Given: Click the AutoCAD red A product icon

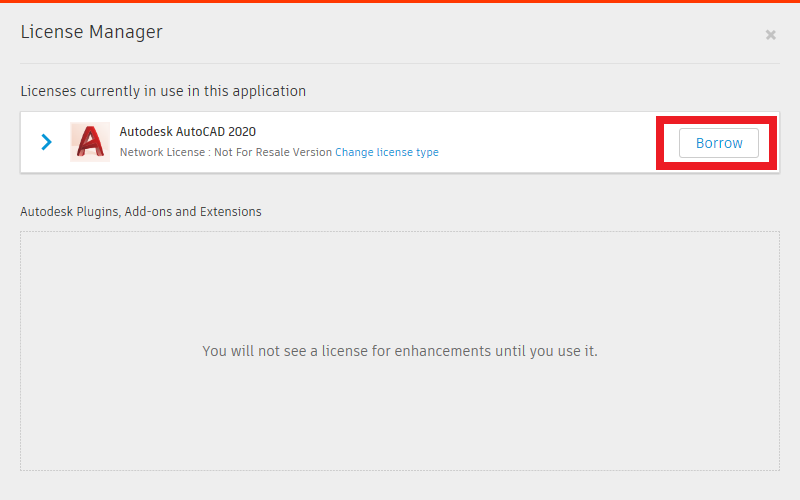Looking at the screenshot, I should click(x=90, y=142).
